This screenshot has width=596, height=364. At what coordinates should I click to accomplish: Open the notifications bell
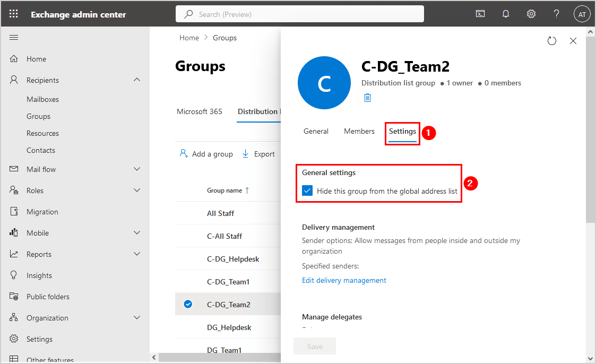pyautogui.click(x=506, y=14)
